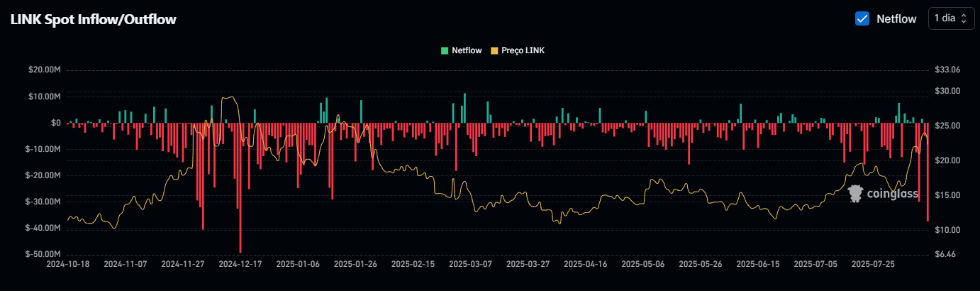Image resolution: width=980 pixels, height=291 pixels.
Task: Toggle the Netflow legend series
Action: click(462, 50)
